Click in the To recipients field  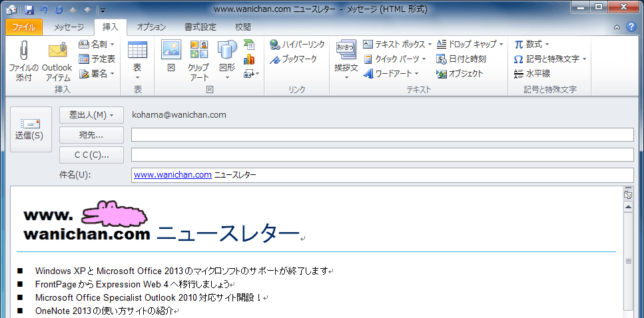pos(382,135)
